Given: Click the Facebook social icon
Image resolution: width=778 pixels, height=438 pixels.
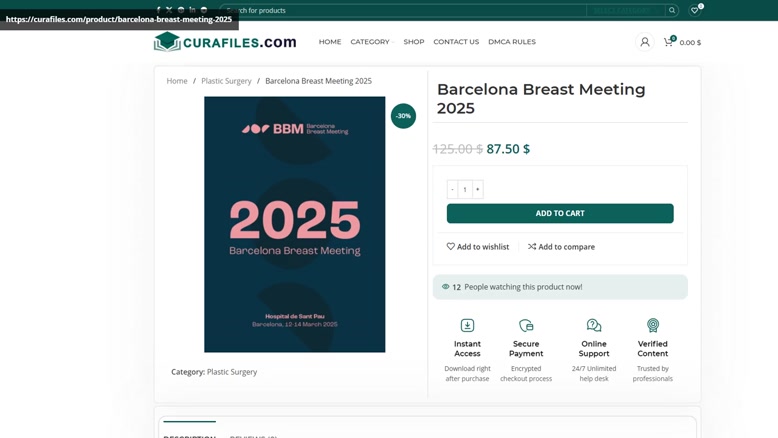Looking at the screenshot, I should click(158, 10).
